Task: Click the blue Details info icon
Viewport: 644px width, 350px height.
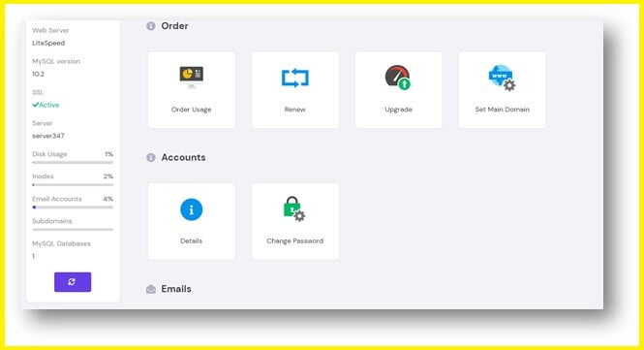Action: 192,209
